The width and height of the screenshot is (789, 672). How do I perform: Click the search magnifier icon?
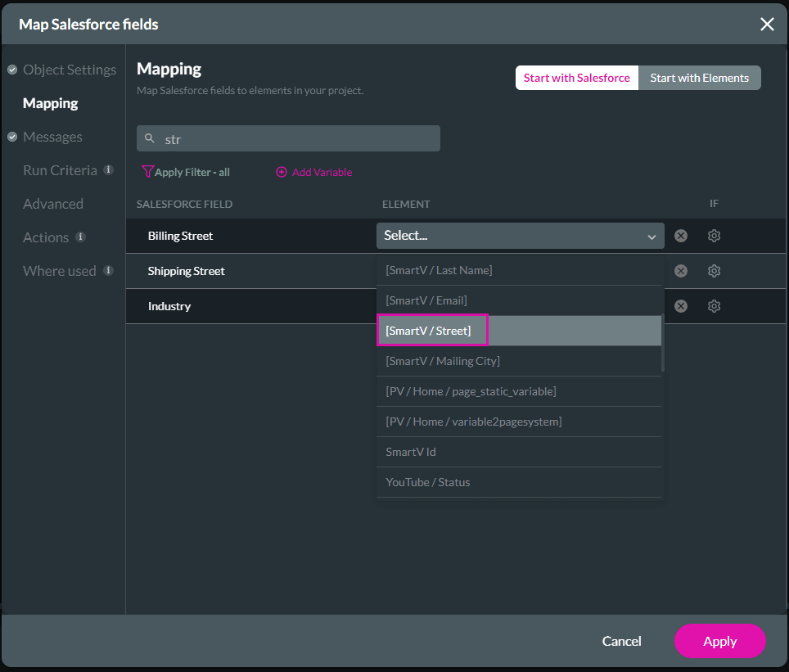(150, 138)
